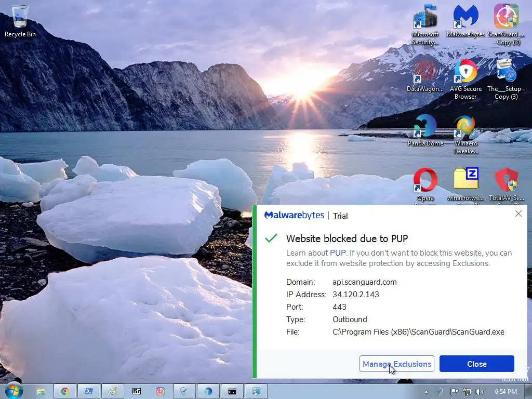Open DataWagon desktop shortcut
The height and width of the screenshot is (399, 532).
tap(425, 75)
